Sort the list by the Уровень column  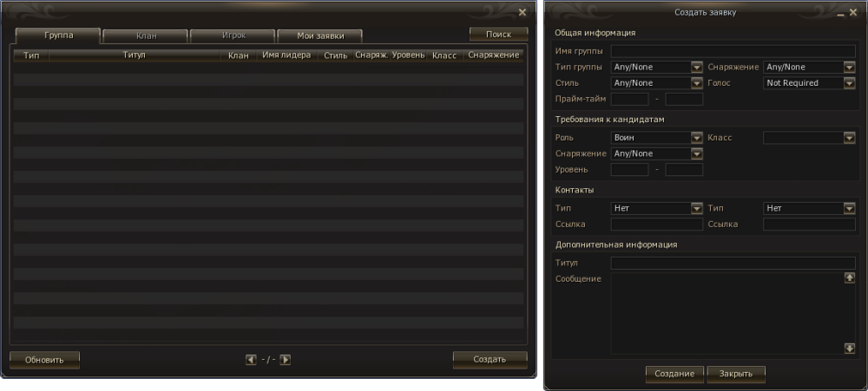pos(408,55)
